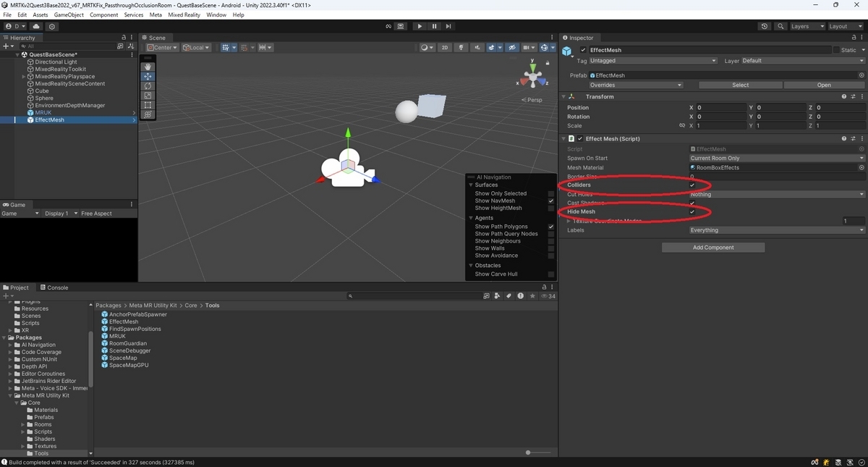Screen dimensions: 868x467
Task: Toggle scene audio icon
Action: (477, 48)
